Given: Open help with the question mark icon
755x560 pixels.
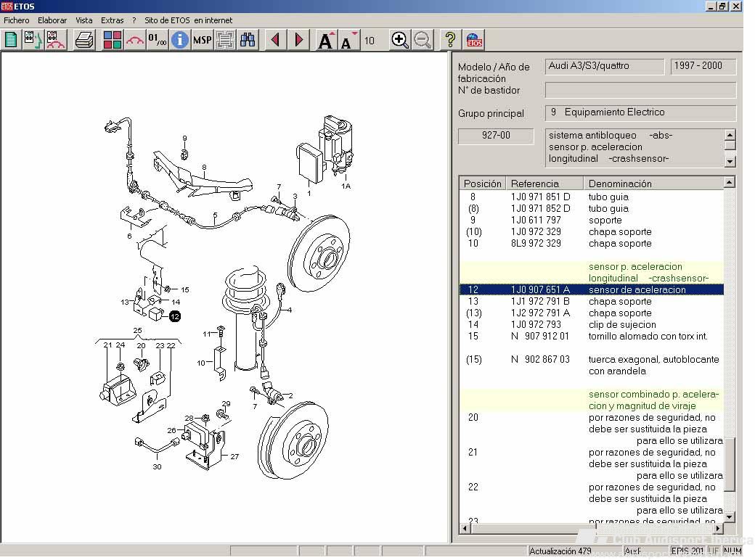Looking at the screenshot, I should (450, 40).
